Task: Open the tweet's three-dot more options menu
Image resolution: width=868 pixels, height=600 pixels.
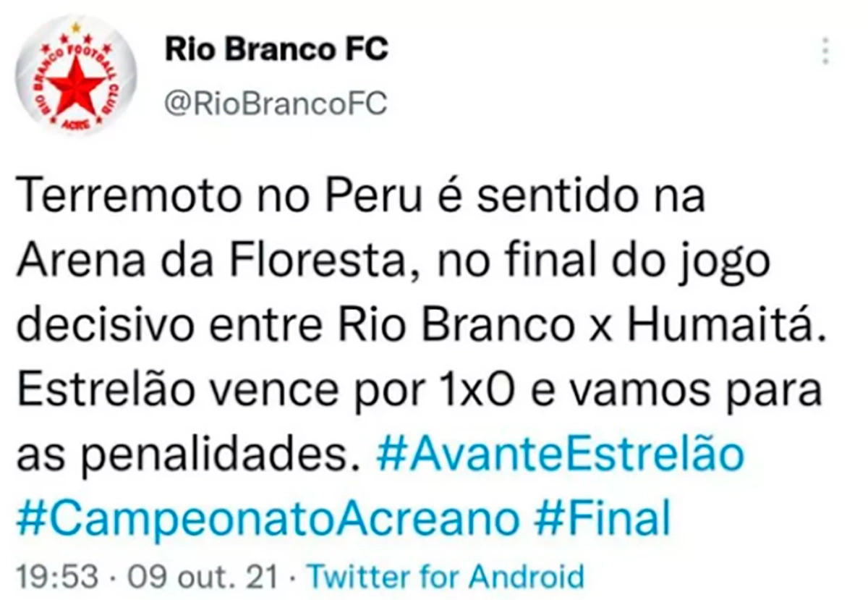Action: pyautogui.click(x=825, y=51)
